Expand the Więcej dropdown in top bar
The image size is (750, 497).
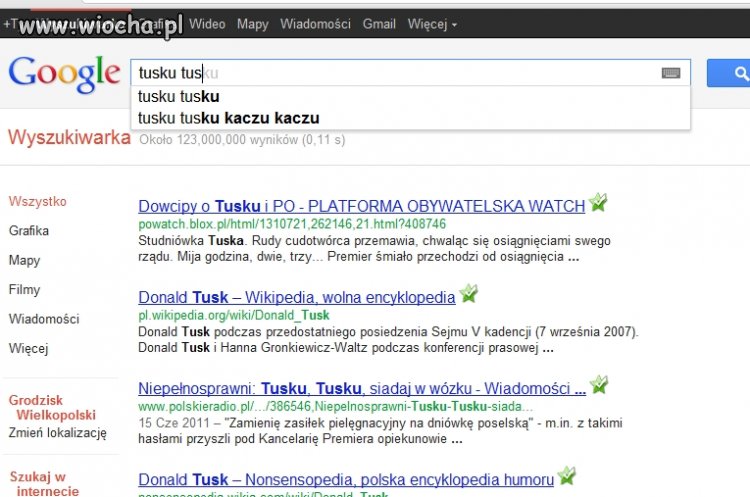tap(432, 24)
